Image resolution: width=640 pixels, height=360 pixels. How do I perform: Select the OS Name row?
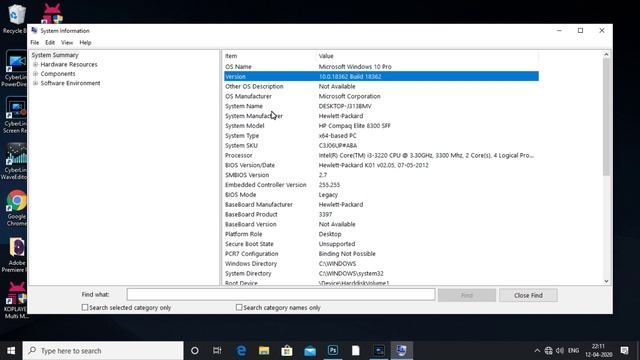(x=381, y=67)
